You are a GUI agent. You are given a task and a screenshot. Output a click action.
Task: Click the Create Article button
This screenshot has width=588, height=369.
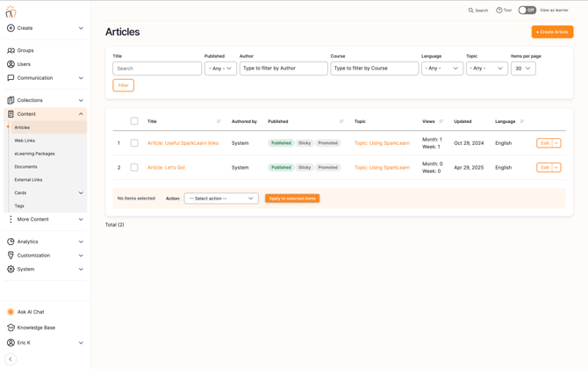pos(552,32)
